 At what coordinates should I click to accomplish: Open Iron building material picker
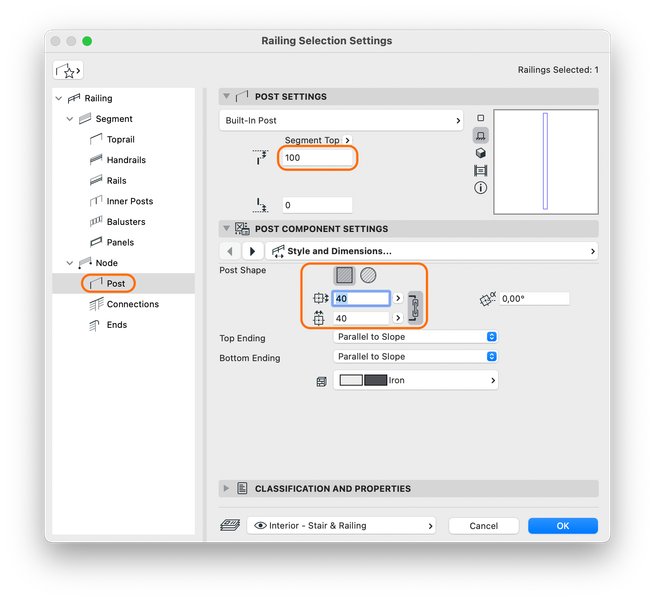[415, 380]
